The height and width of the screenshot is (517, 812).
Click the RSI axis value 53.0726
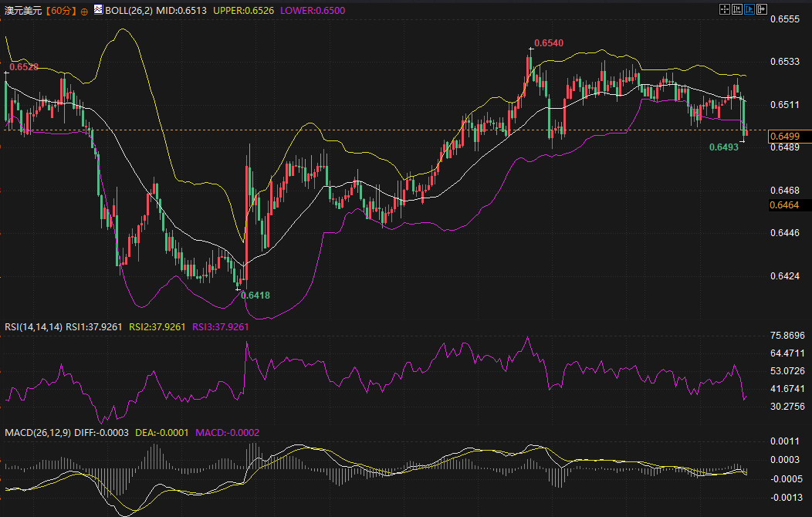(787, 371)
